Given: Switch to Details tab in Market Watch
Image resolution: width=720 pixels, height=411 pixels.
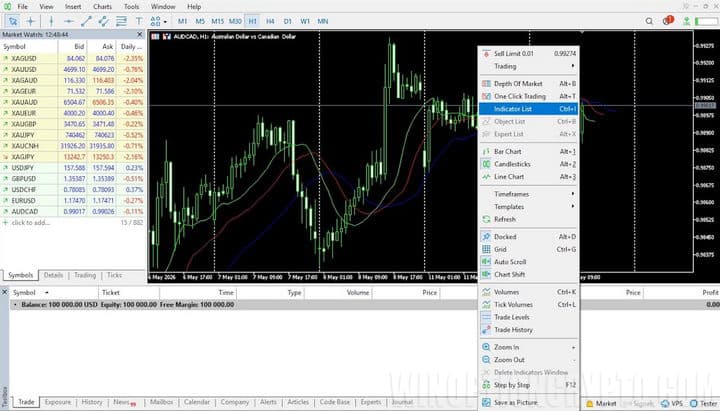Looking at the screenshot, I should click(53, 275).
